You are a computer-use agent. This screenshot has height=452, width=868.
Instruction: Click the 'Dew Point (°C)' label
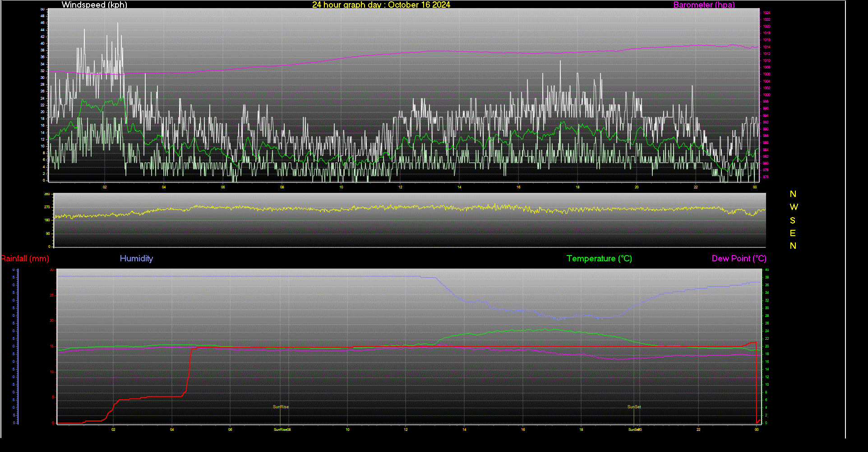coord(739,259)
